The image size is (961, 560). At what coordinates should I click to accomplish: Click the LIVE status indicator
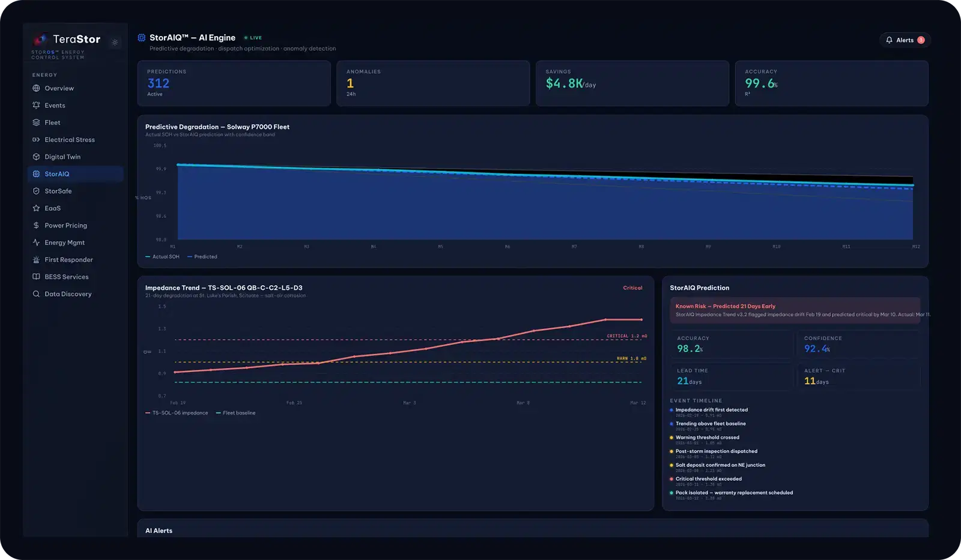coord(253,38)
